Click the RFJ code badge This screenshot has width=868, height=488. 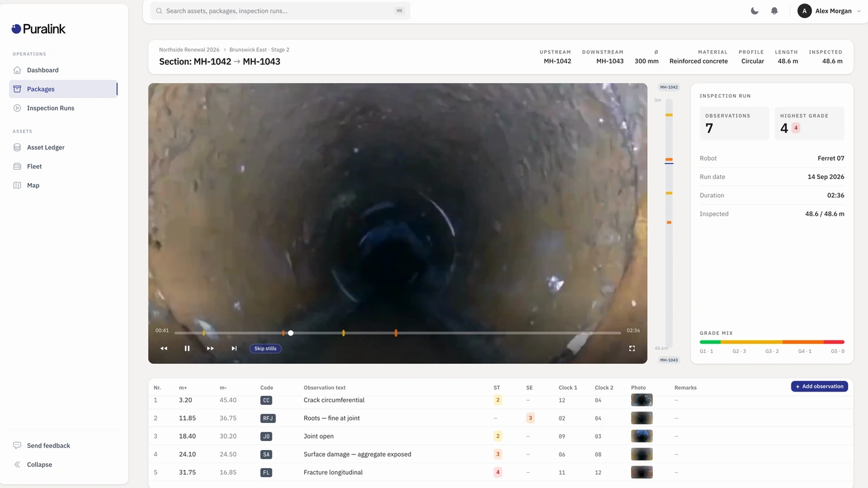268,418
